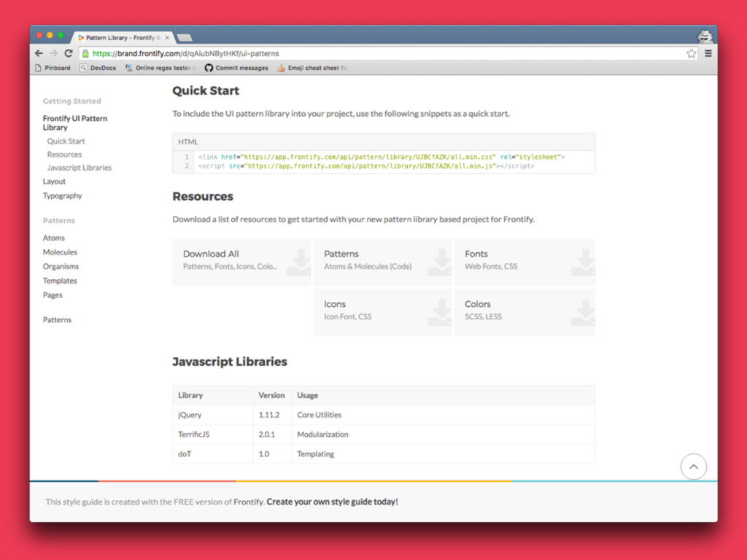
Task: Click the address bar URL field
Action: click(387, 53)
